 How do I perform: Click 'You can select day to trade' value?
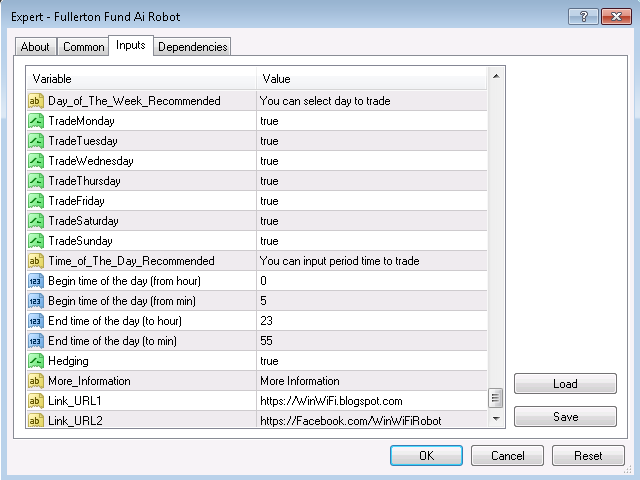coord(325,101)
